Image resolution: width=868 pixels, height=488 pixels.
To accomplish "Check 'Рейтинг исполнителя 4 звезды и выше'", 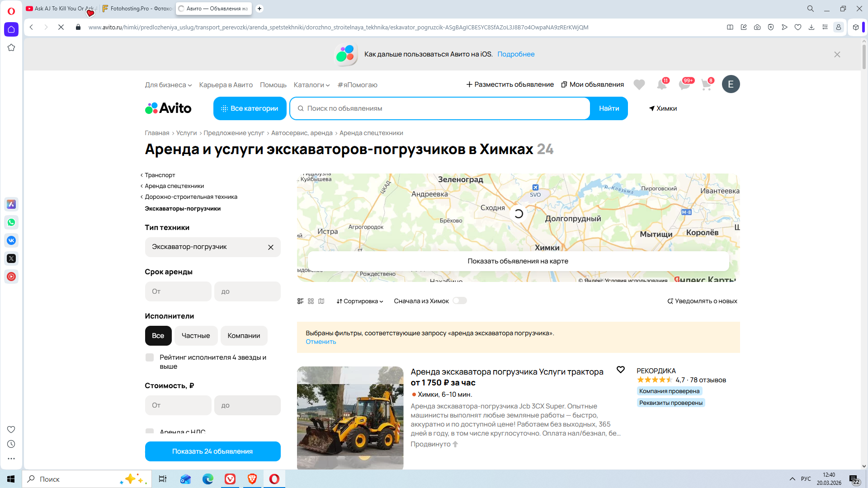I will 150,357.
